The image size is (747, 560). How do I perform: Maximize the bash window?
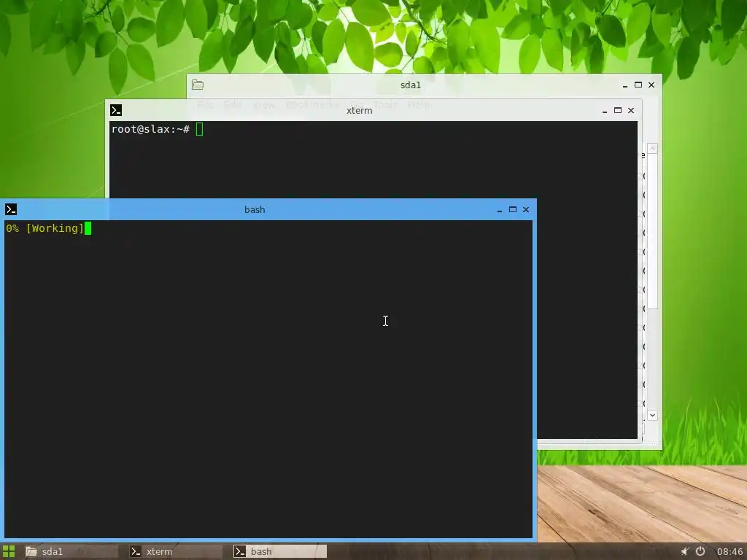click(513, 209)
